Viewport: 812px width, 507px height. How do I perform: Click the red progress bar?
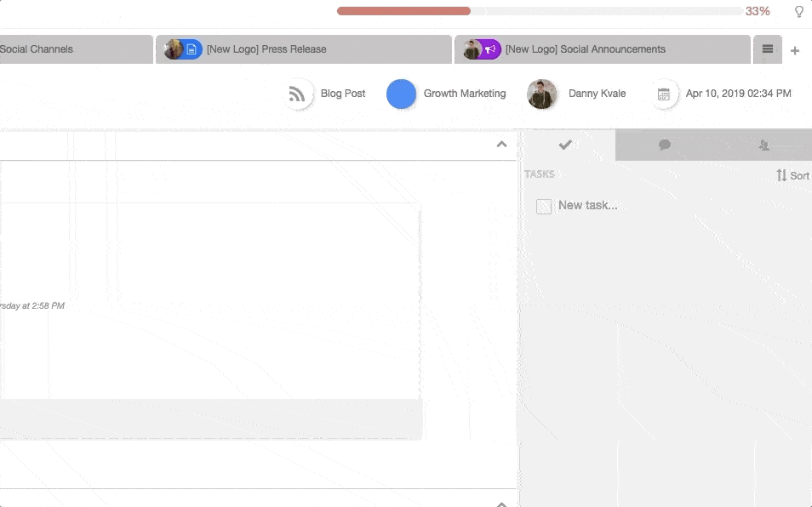point(404,11)
